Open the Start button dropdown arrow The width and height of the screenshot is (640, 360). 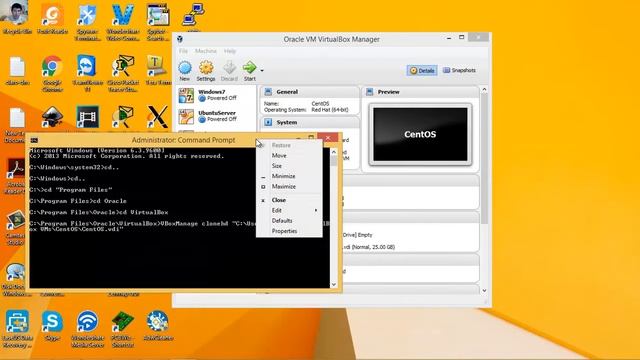(x=262, y=71)
